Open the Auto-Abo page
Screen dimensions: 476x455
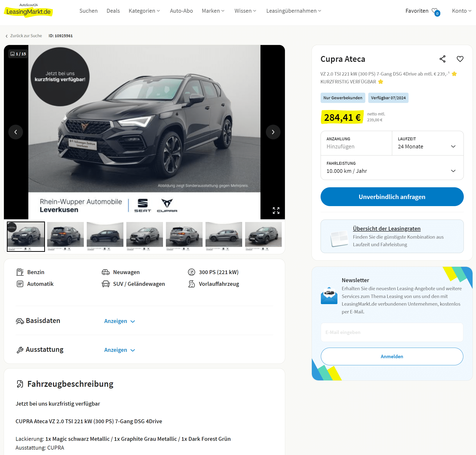pos(181,11)
